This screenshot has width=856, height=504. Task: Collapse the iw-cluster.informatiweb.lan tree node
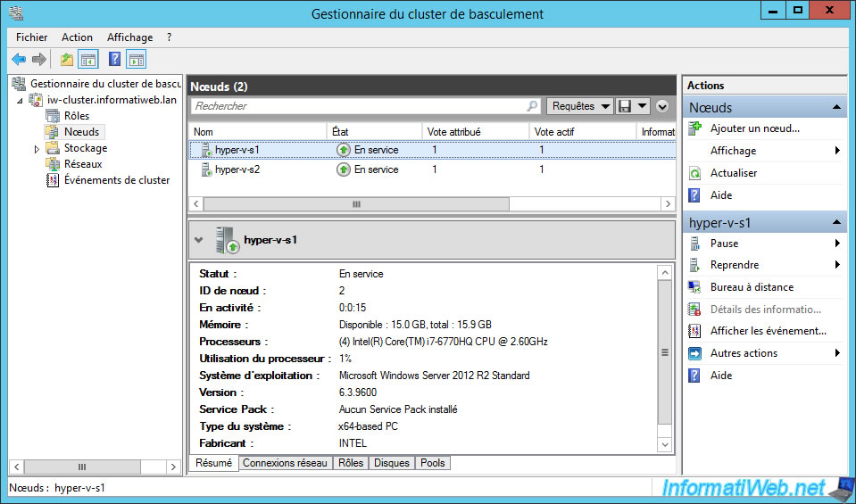coord(21,101)
